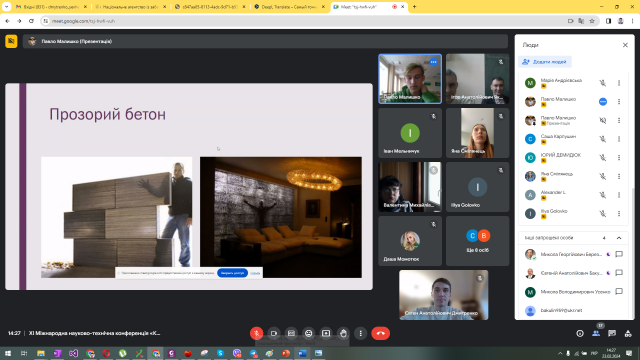Click the red leave call button
Image resolution: width=640 pixels, height=360 pixels.
[380, 333]
